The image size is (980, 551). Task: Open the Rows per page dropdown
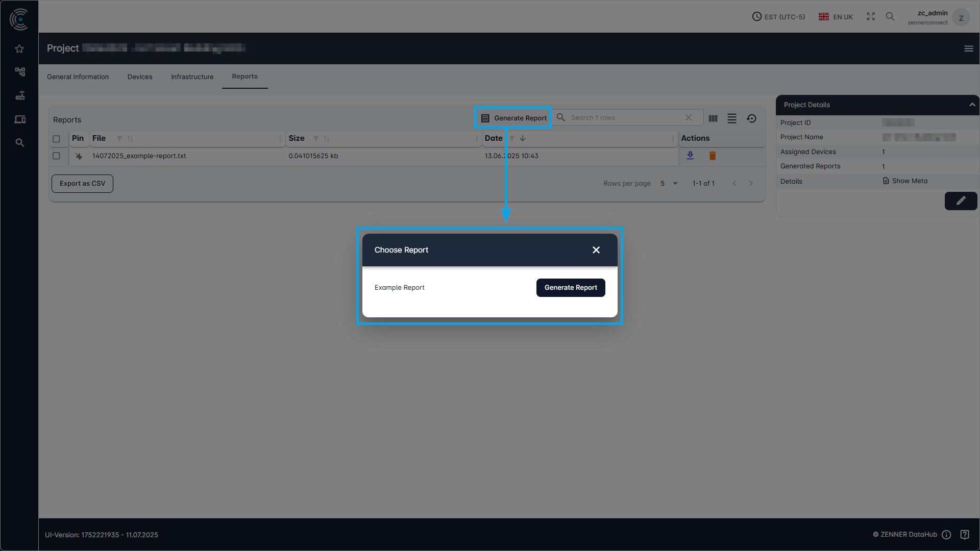tap(669, 183)
